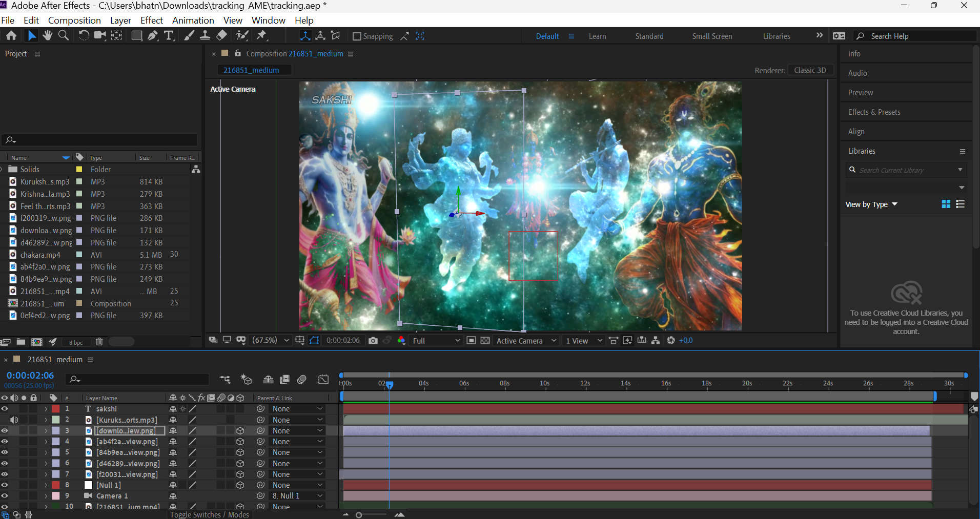
Task: Enable the Snapping checkbox
Action: click(357, 36)
